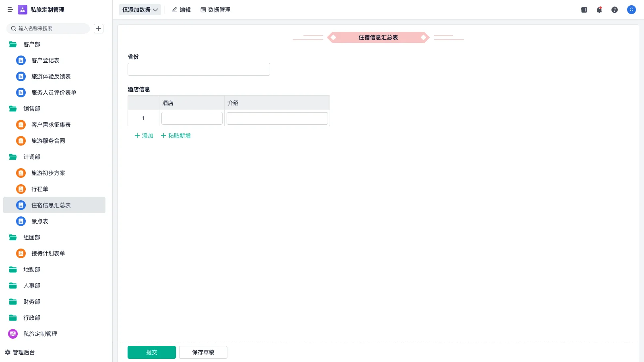Open 行程单 in sidebar
The width and height of the screenshot is (644, 362).
pos(54,189)
